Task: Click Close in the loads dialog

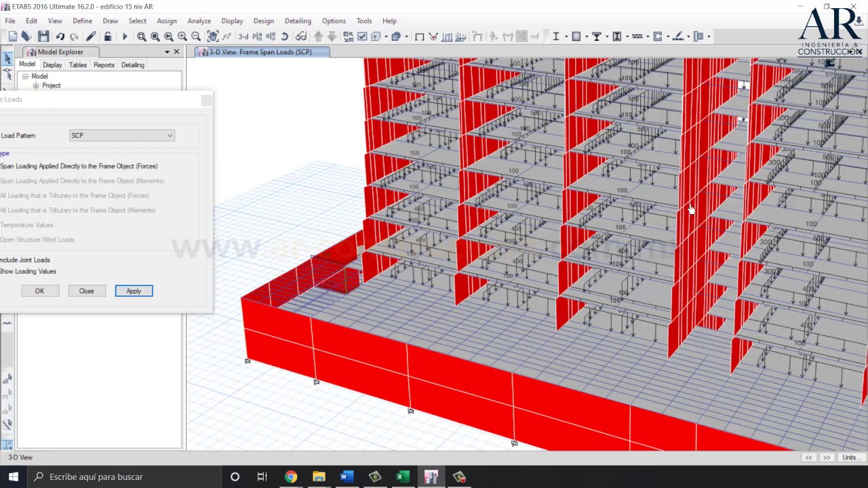Action: [86, 291]
